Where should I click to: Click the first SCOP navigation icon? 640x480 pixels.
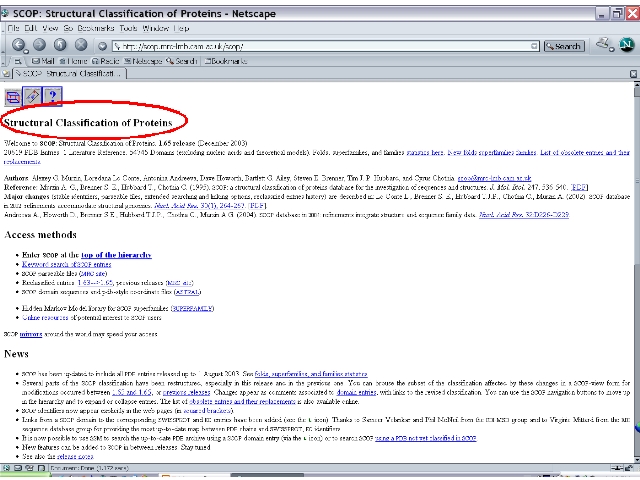coord(13,96)
